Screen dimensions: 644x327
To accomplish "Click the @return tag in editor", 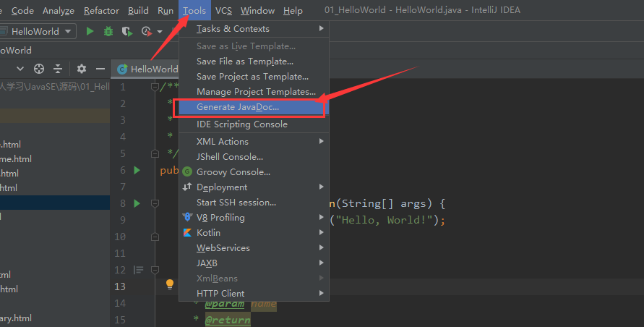I will (228, 320).
